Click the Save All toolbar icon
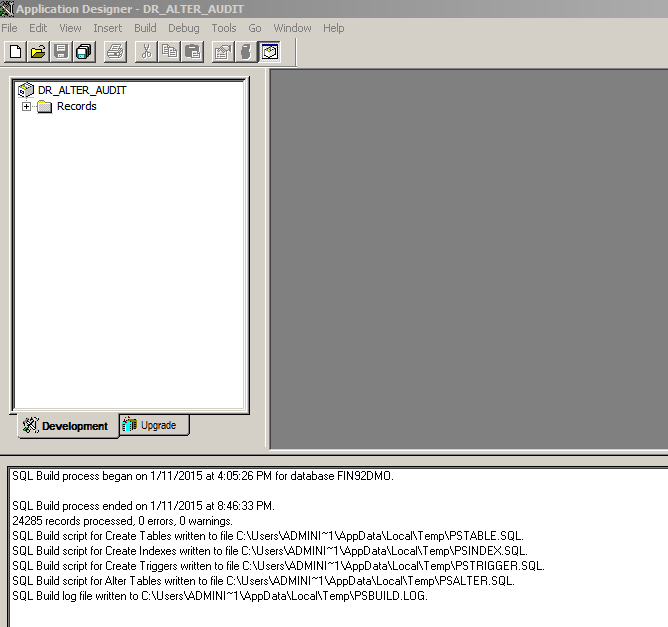The image size is (668, 627). pos(84,52)
